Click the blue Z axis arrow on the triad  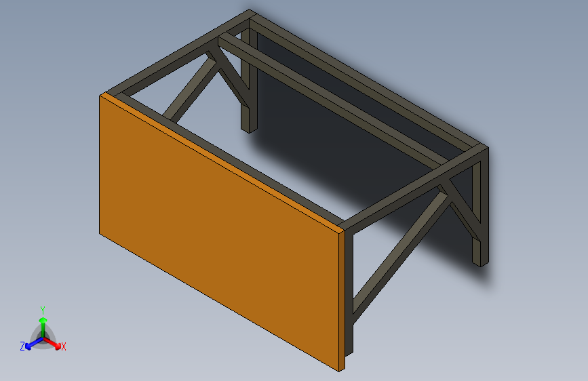[34, 344]
